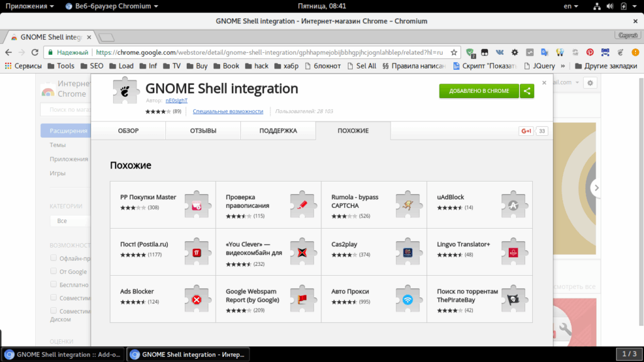The height and width of the screenshot is (362, 644).
Task: Switch to the ОБЗОР tab
Action: [128, 131]
